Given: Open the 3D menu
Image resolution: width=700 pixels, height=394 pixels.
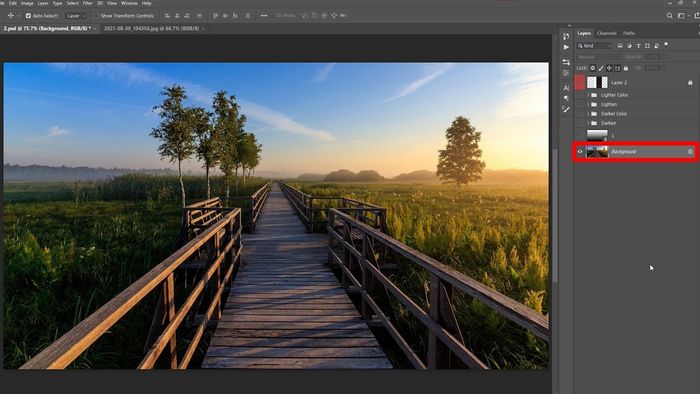Looking at the screenshot, I should tap(100, 3).
